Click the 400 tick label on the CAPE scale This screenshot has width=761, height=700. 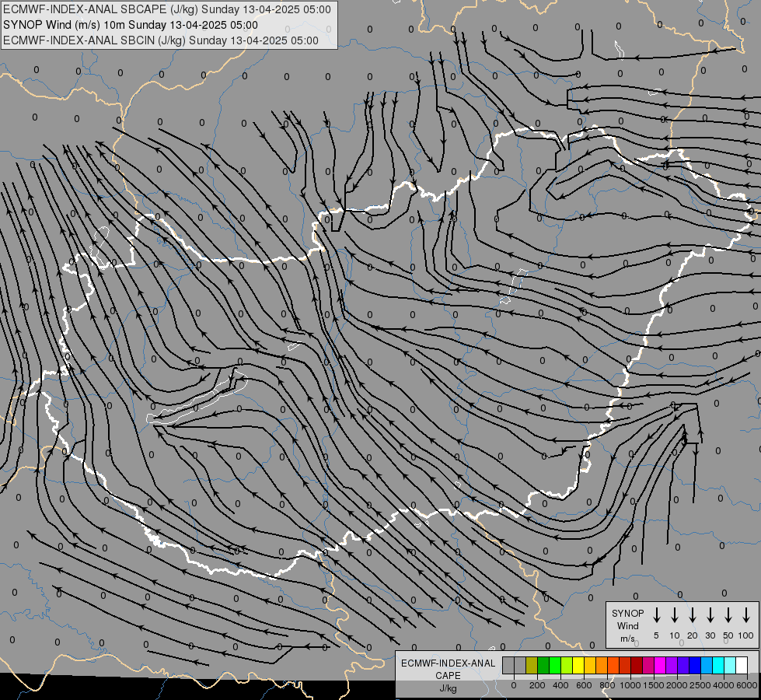click(x=560, y=685)
